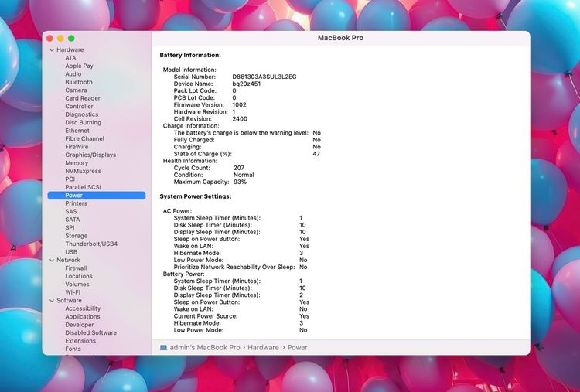This screenshot has width=580, height=392.
Task: Select SATA in the sidebar
Action: (x=73, y=220)
